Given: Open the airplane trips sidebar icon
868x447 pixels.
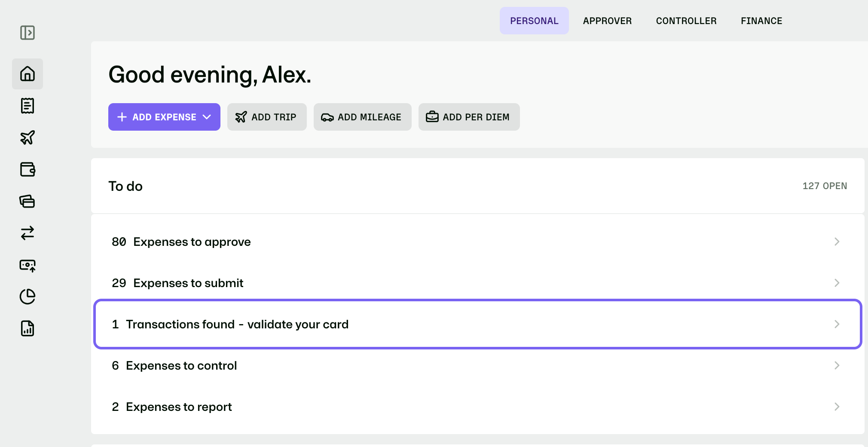Looking at the screenshot, I should pyautogui.click(x=28, y=138).
